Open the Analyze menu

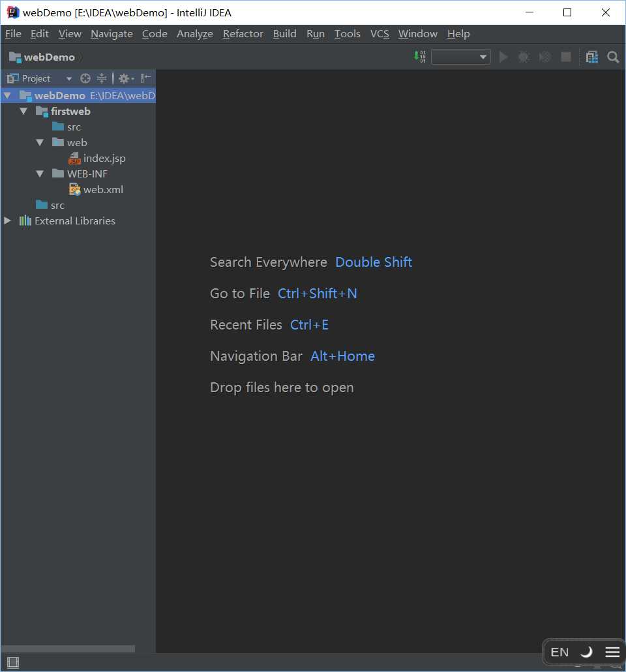(195, 34)
